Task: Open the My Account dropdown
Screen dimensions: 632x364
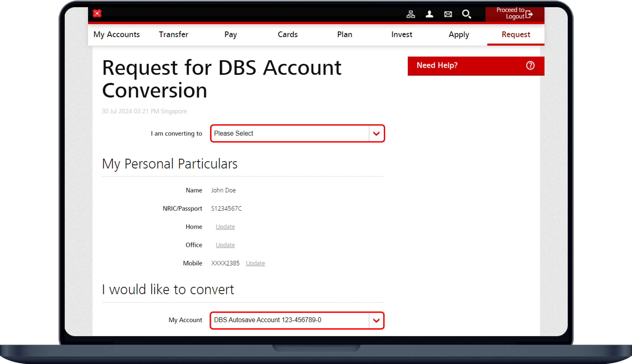Action: pyautogui.click(x=297, y=320)
